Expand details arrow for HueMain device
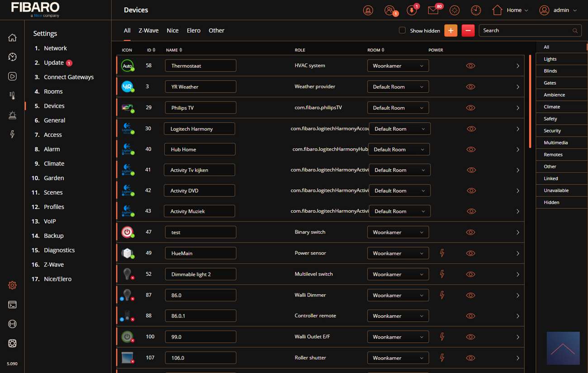This screenshot has width=588, height=373. (x=518, y=253)
